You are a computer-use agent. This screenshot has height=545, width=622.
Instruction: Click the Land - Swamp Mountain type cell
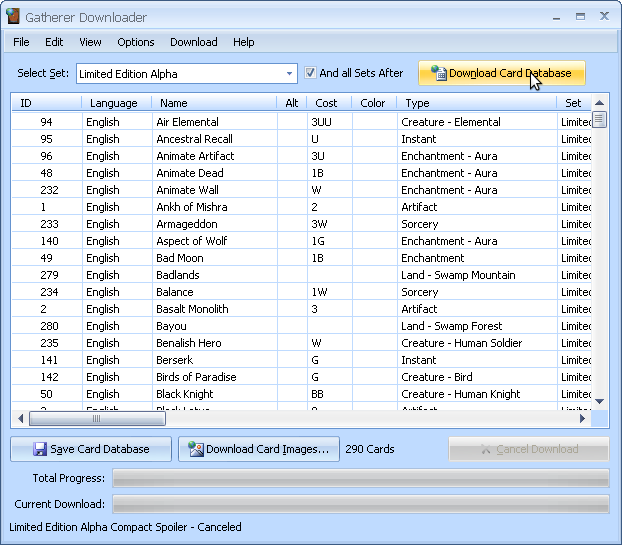(477, 275)
